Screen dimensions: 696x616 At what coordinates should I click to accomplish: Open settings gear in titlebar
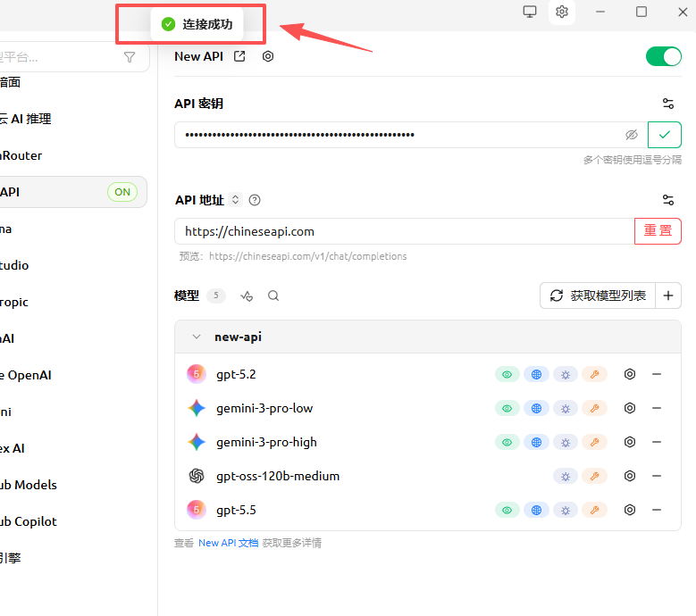(562, 12)
